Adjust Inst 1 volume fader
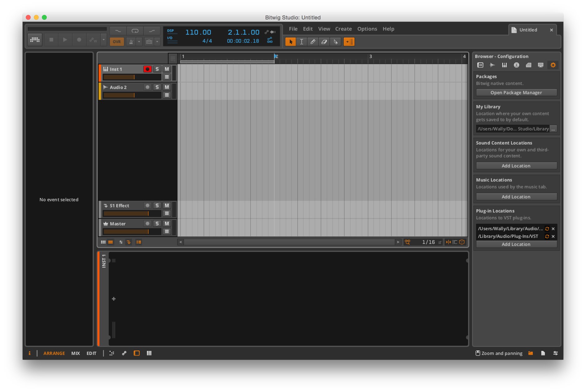The height and width of the screenshot is (392, 586). coord(132,77)
